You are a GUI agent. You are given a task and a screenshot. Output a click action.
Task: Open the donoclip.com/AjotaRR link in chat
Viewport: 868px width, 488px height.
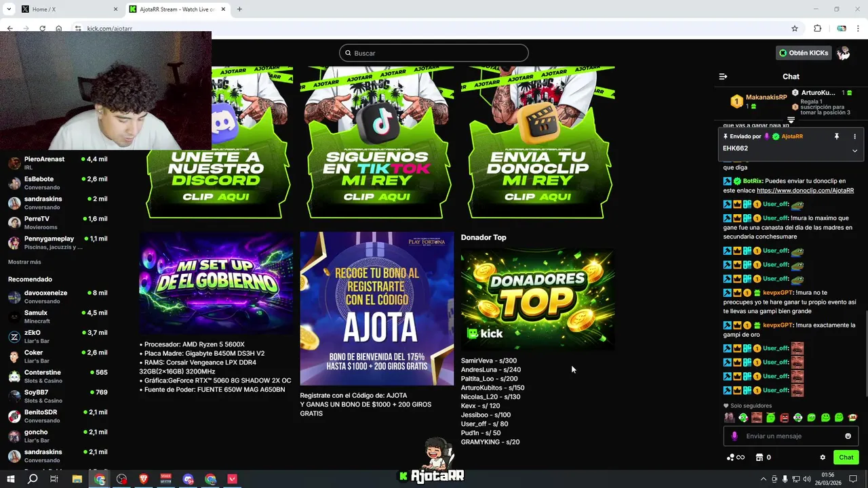click(805, 190)
